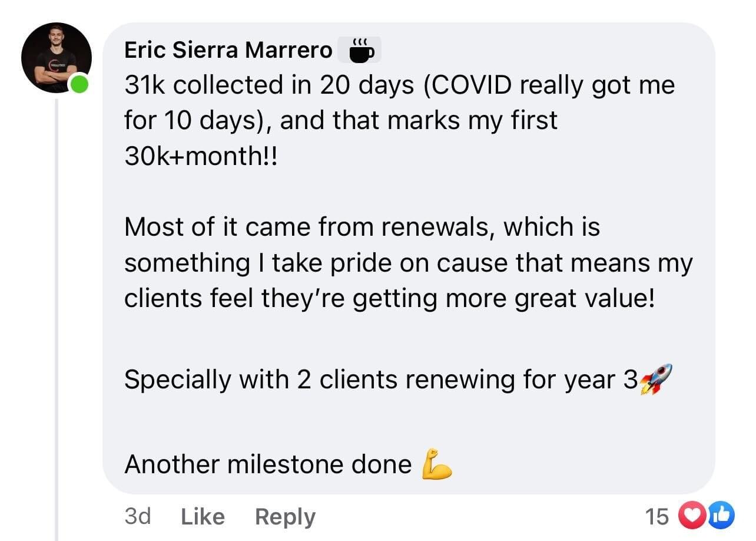Click the green online status dot
This screenshot has width=756, height=541.
pyautogui.click(x=79, y=84)
